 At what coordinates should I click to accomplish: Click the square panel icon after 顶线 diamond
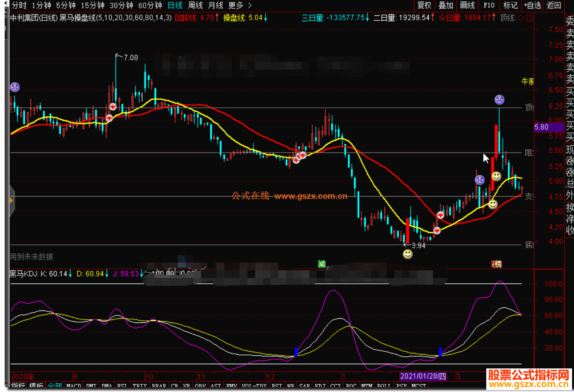530,18
